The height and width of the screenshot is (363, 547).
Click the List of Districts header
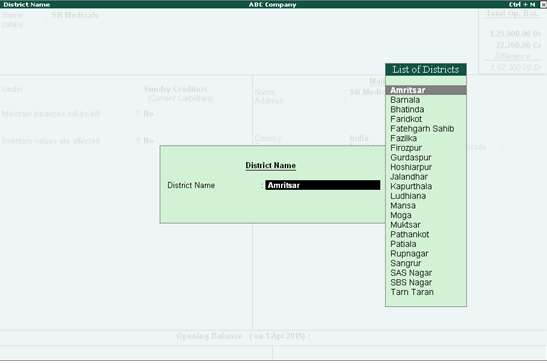click(426, 69)
